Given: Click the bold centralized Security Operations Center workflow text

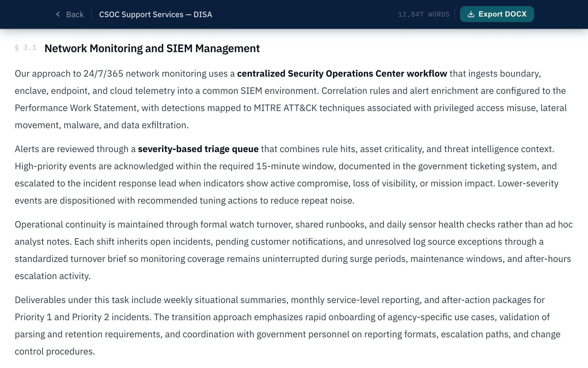Looking at the screenshot, I should (342, 73).
